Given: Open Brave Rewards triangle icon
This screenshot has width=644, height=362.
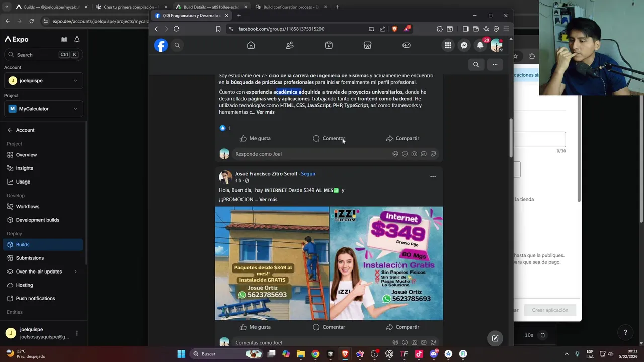Looking at the screenshot, I should pyautogui.click(x=406, y=29).
